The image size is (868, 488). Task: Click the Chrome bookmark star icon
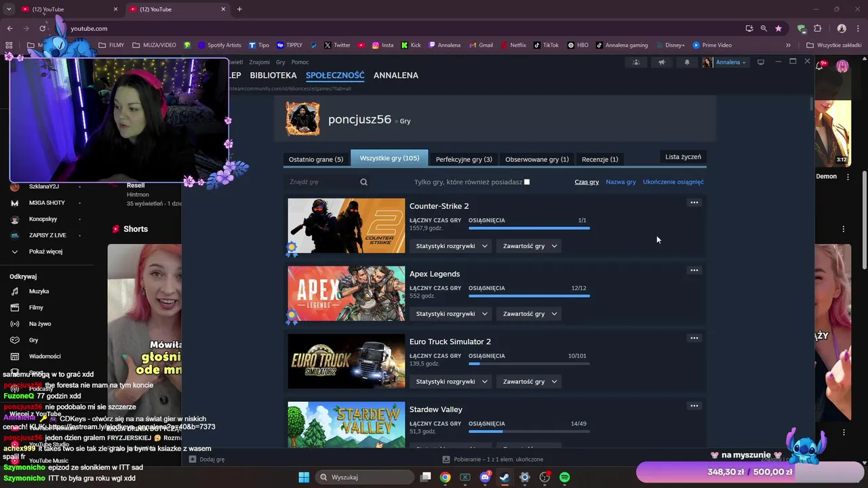pyautogui.click(x=778, y=28)
